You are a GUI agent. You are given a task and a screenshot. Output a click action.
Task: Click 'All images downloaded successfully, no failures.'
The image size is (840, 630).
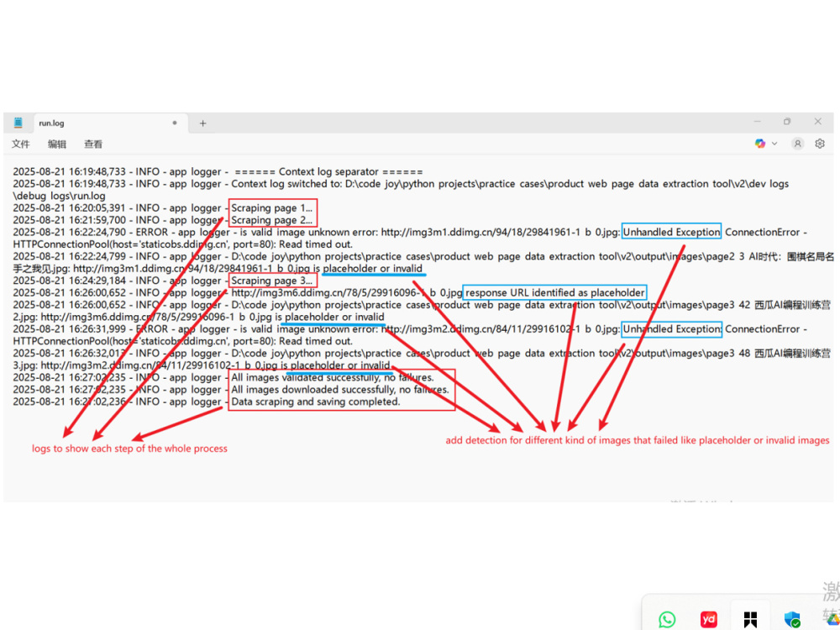tap(339, 390)
